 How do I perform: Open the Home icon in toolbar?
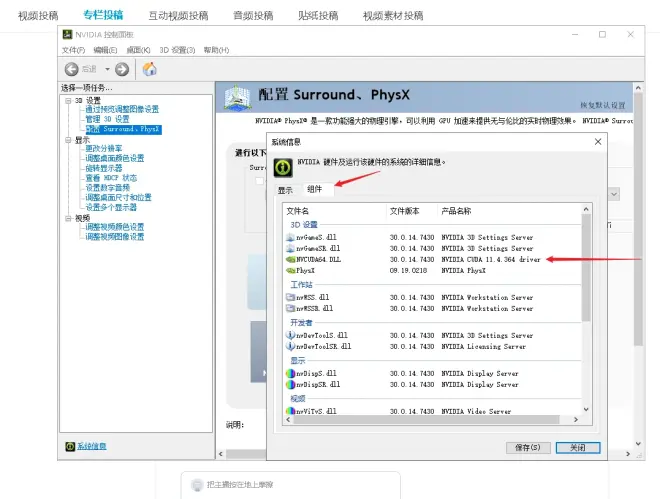pyautogui.click(x=149, y=69)
